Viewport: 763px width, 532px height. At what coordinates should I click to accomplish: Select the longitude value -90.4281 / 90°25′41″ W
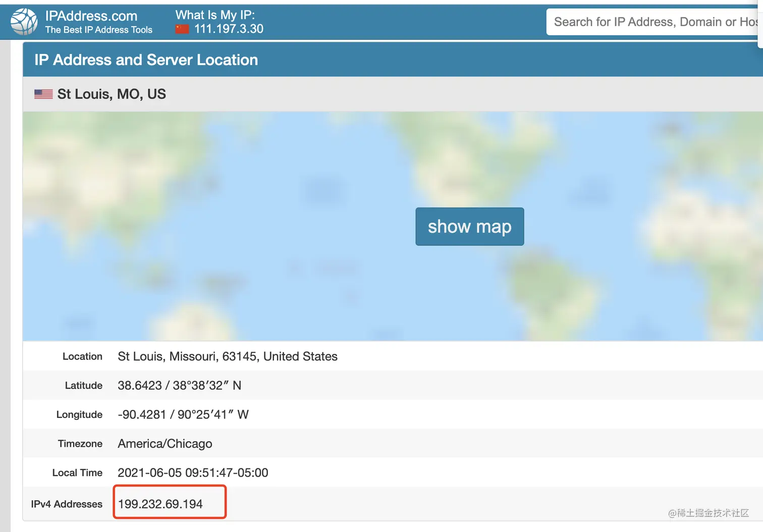[x=183, y=414]
